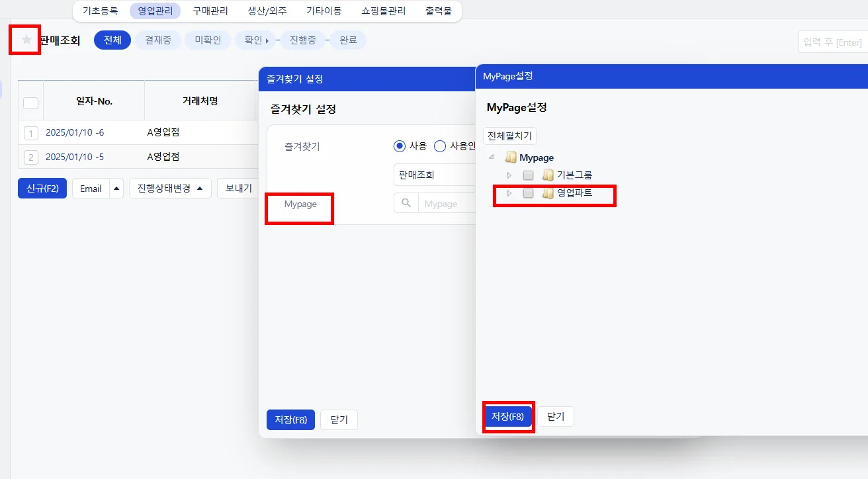
Task: Toggle the select-all checkbox in table header
Action: (30, 103)
